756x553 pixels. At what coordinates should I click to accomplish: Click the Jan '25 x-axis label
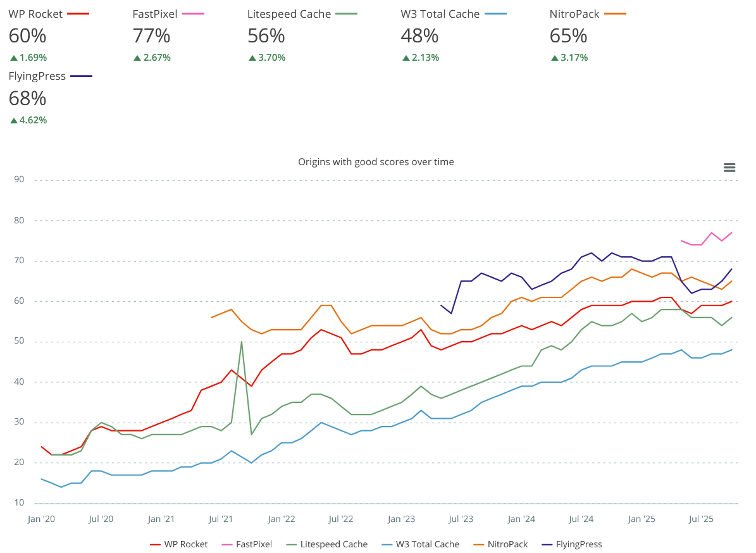pyautogui.click(x=641, y=519)
